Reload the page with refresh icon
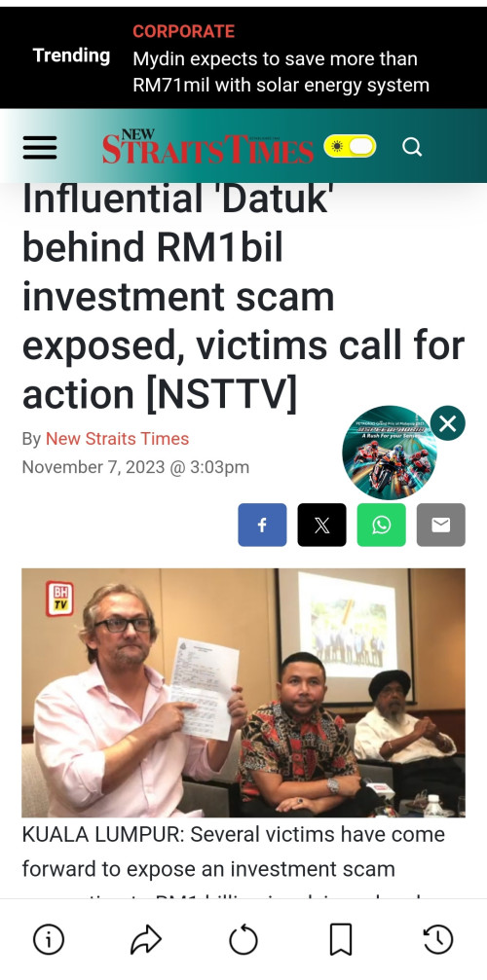Image resolution: width=487 pixels, height=980 pixels. pyautogui.click(x=243, y=939)
